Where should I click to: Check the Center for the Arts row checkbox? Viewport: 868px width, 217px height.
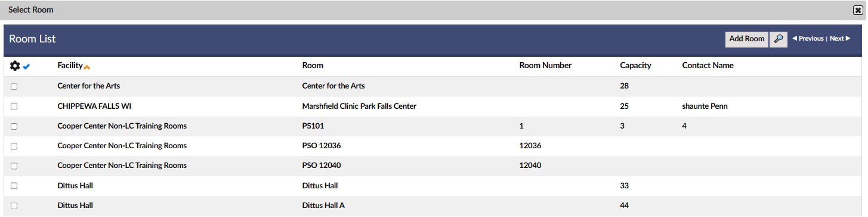coord(14,87)
